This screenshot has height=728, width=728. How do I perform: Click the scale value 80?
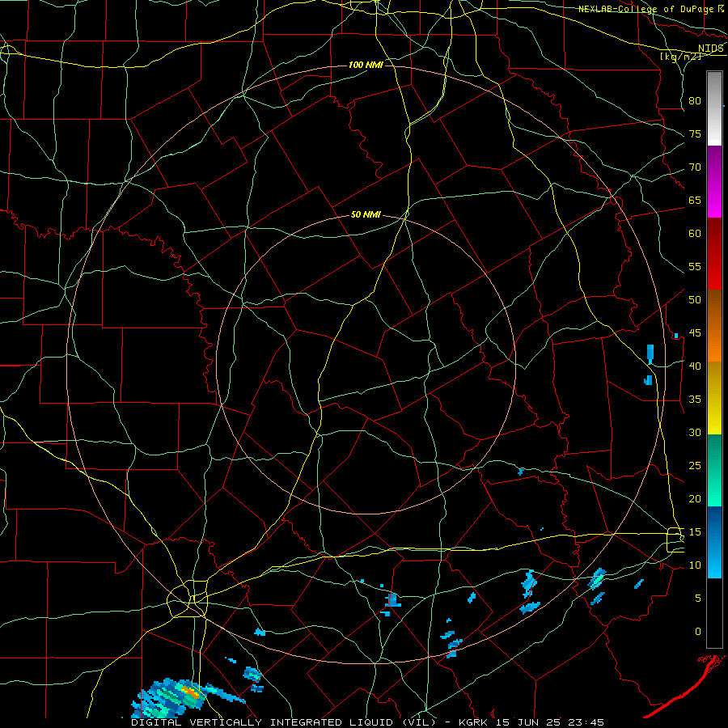(695, 101)
